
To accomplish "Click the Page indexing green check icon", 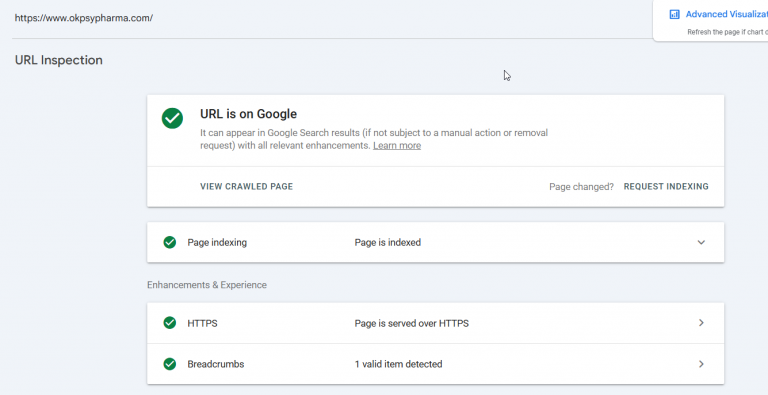I will point(169,242).
